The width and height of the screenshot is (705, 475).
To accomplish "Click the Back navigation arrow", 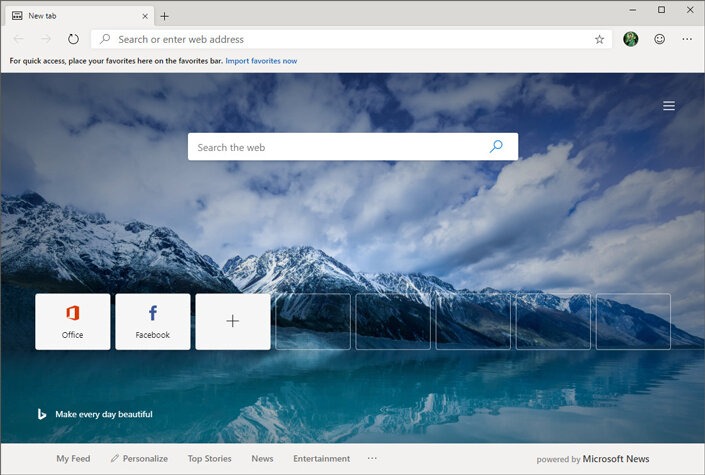I will [18, 39].
